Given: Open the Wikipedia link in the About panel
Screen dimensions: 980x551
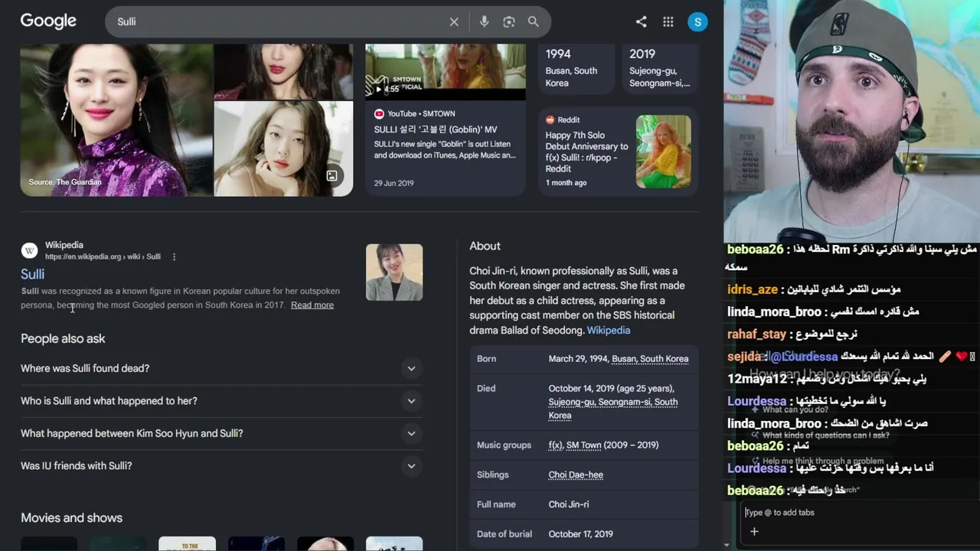Looking at the screenshot, I should click(609, 330).
